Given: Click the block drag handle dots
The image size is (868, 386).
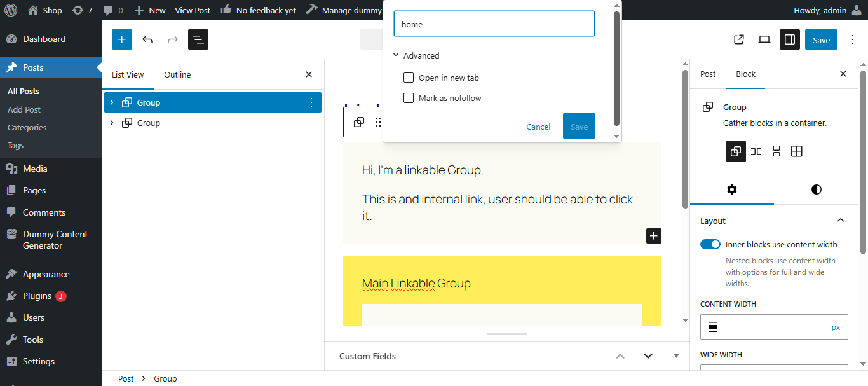Looking at the screenshot, I should [378, 122].
